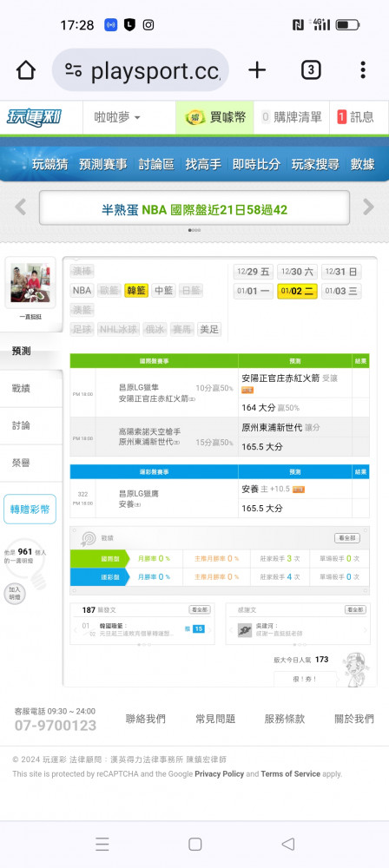Screen dimensions: 389x868
Task: Click 看全部 in the 187 篇發文 panel
Action: pyautogui.click(x=200, y=609)
